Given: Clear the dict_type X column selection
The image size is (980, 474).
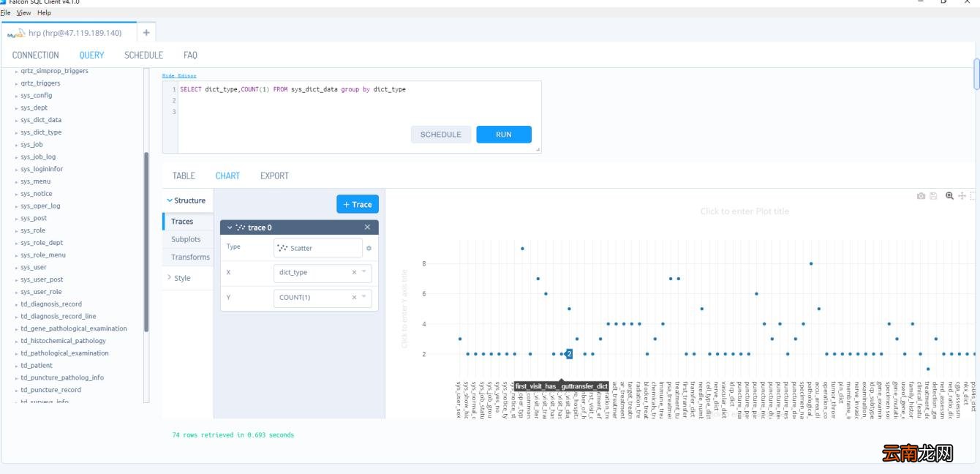Looking at the screenshot, I should (x=354, y=272).
